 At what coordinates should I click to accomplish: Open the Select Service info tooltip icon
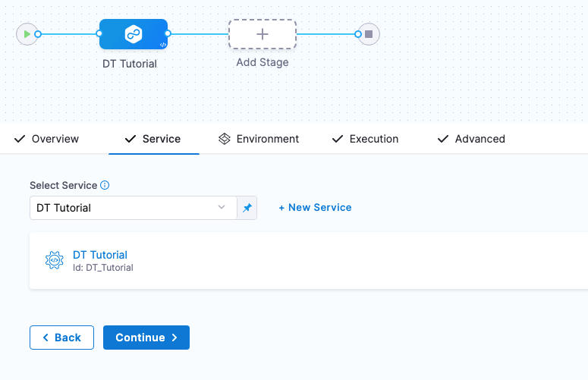105,185
